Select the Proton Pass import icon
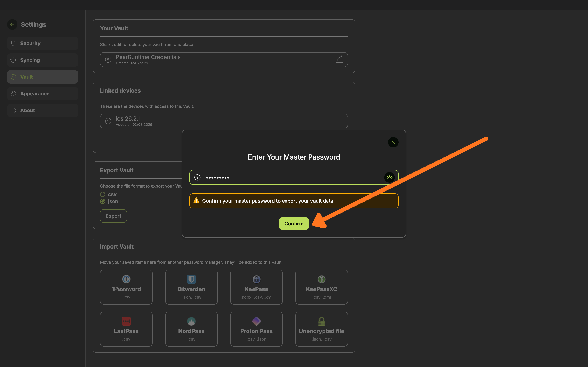The width and height of the screenshot is (588, 367). click(x=256, y=321)
